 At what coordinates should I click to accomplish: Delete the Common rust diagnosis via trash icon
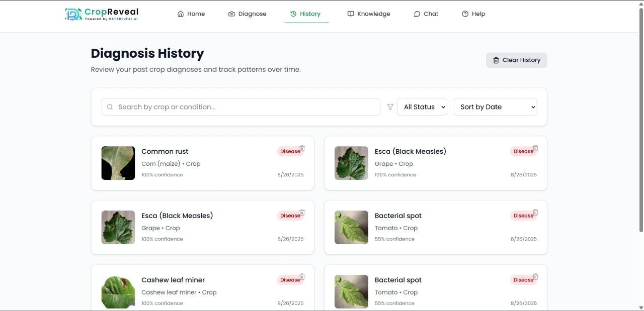coord(302,148)
